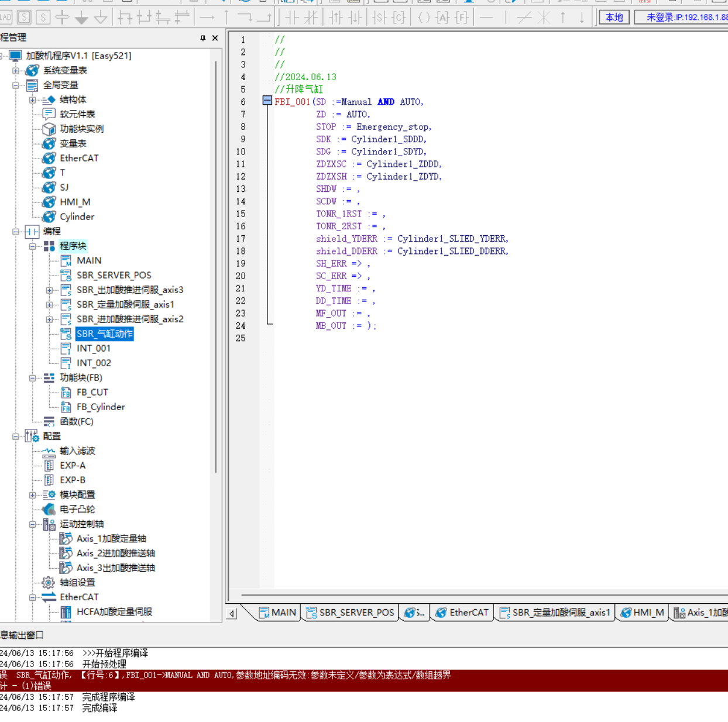Click the 轴组设置 gear icon
Screen dimensions: 728x722
49,583
